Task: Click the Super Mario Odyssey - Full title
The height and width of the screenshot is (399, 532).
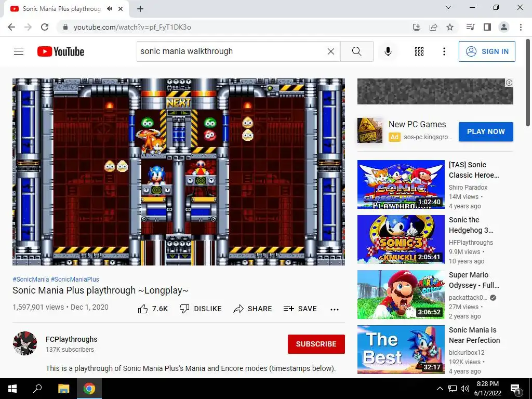Action: [474, 280]
